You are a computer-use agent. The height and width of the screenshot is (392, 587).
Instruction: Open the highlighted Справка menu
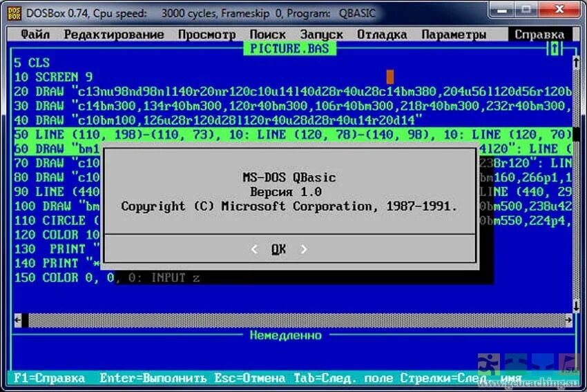click(539, 35)
